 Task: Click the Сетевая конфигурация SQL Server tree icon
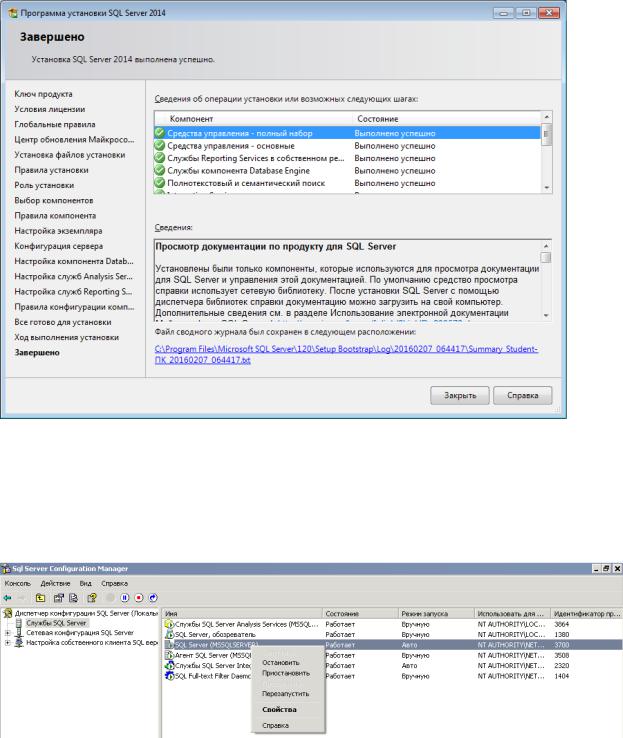[x=19, y=633]
